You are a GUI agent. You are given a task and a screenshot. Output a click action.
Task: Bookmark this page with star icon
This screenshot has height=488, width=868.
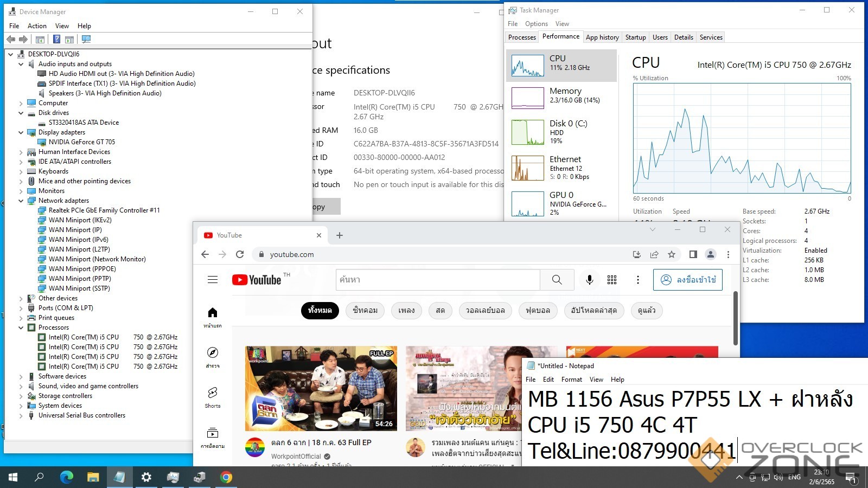click(672, 254)
